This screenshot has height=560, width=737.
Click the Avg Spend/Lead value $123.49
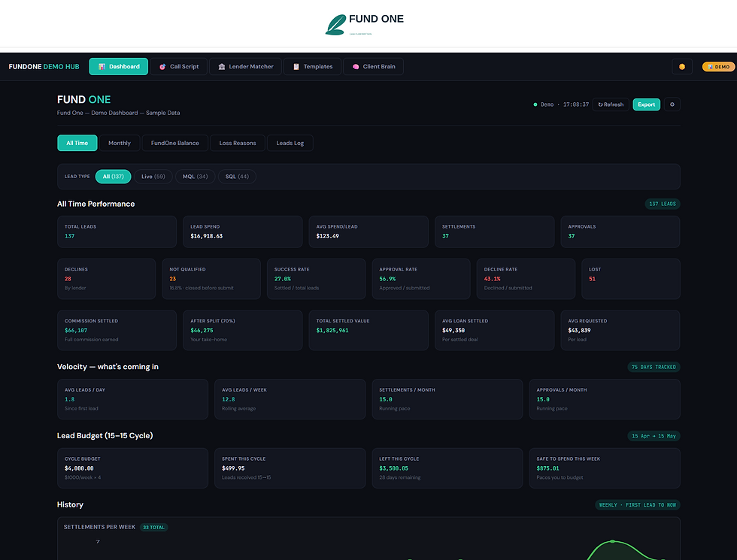point(328,236)
